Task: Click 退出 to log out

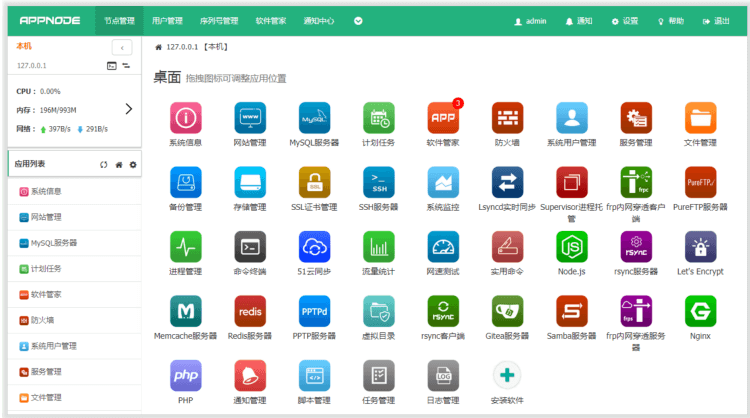Action: [x=716, y=22]
